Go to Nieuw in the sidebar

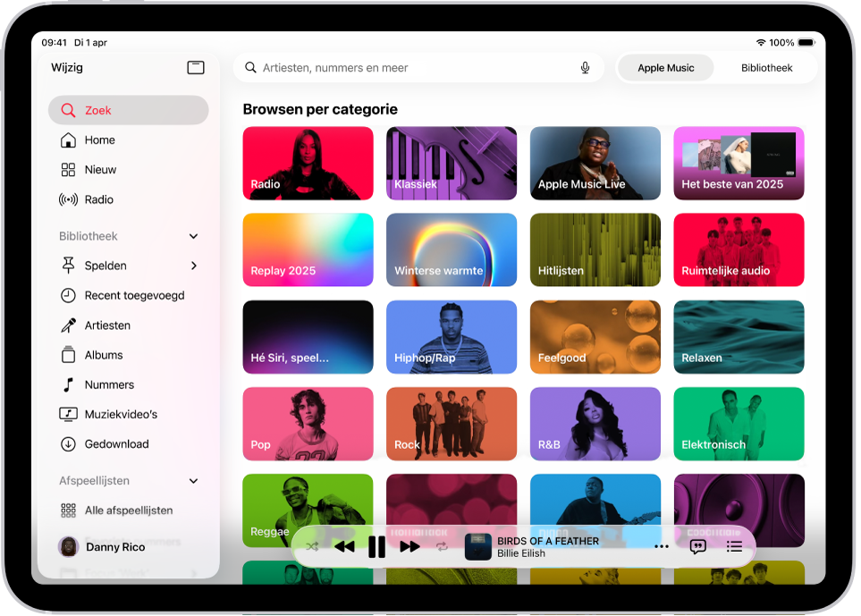point(128,170)
